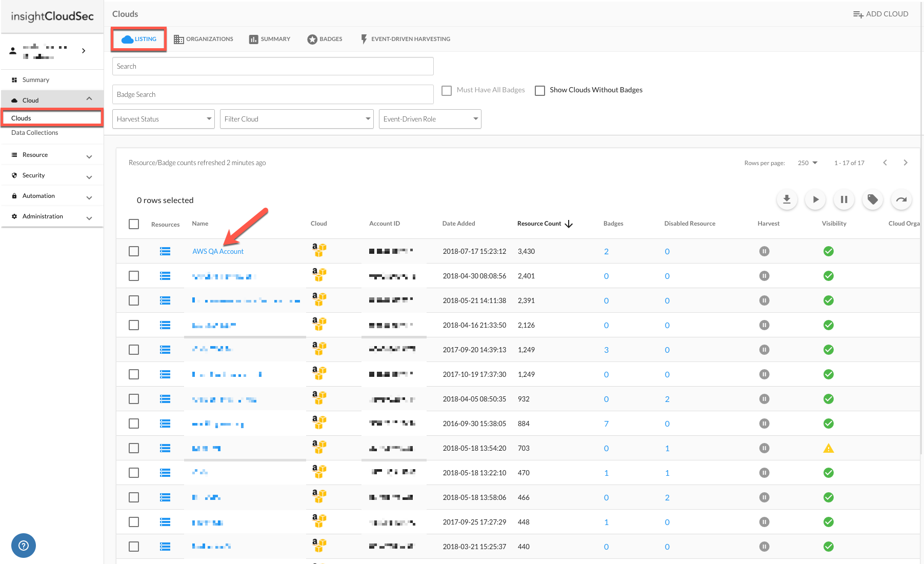Open Summary in the sidebar
924x564 pixels.
point(36,80)
